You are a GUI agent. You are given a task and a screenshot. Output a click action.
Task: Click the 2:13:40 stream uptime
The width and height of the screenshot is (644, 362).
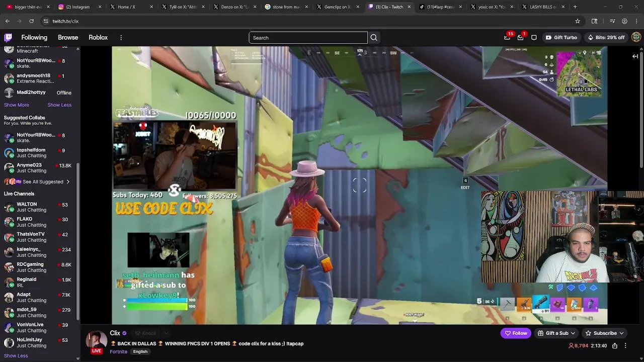[598, 346]
